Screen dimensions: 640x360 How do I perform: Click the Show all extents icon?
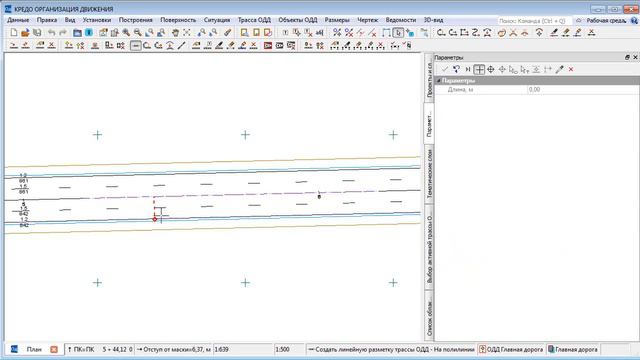187,33
